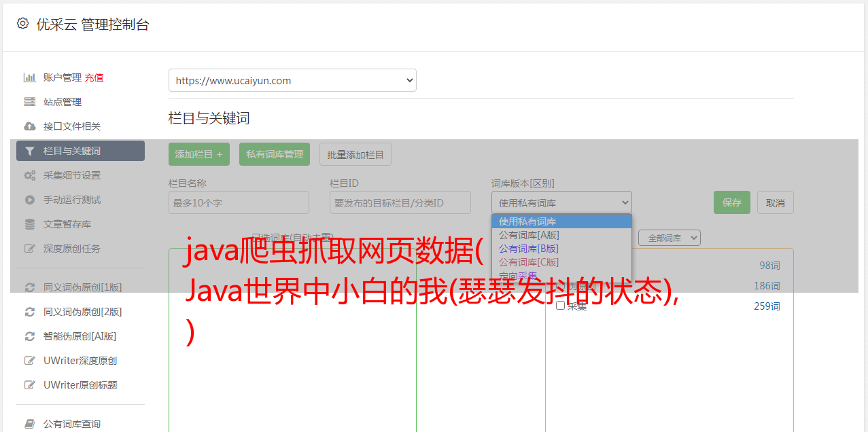868x432 pixels.
Task: Click the cloud upload icon for 接口文件相关
Action: pyautogui.click(x=29, y=126)
